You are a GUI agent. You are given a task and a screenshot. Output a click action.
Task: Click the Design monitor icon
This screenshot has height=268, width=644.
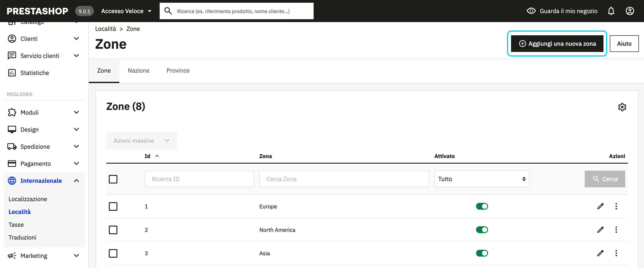pyautogui.click(x=12, y=129)
